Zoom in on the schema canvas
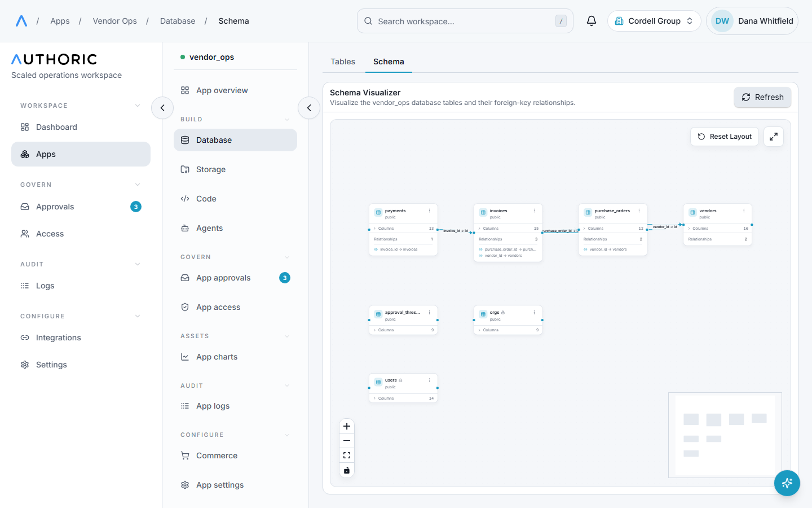 [x=347, y=426]
